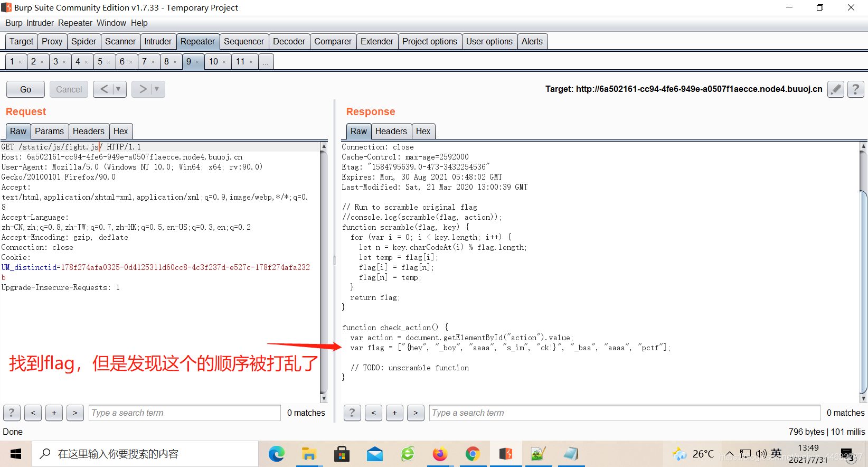Screen dimensions: 868x467
Task: Open the Intruder tab
Action: tap(158, 41)
